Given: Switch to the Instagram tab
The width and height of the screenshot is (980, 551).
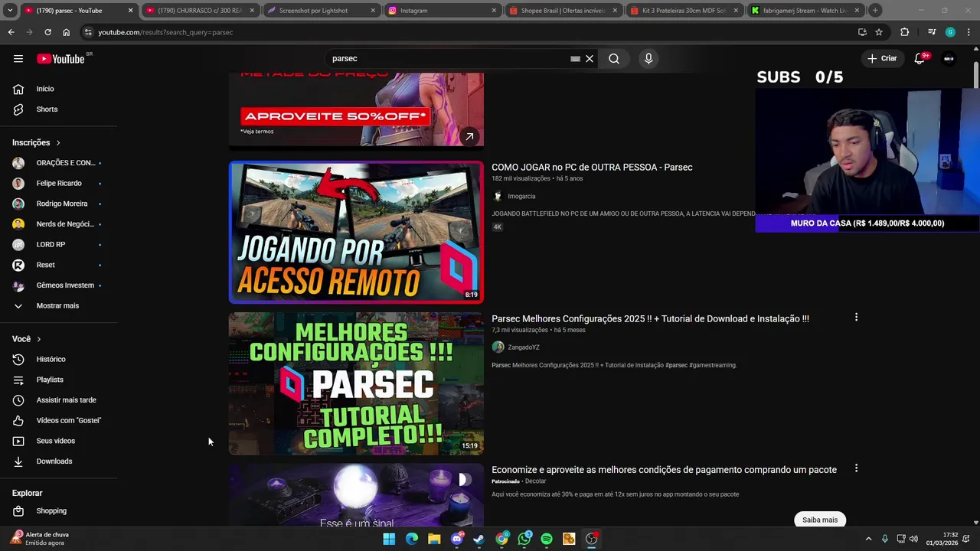Looking at the screenshot, I should tap(441, 11).
